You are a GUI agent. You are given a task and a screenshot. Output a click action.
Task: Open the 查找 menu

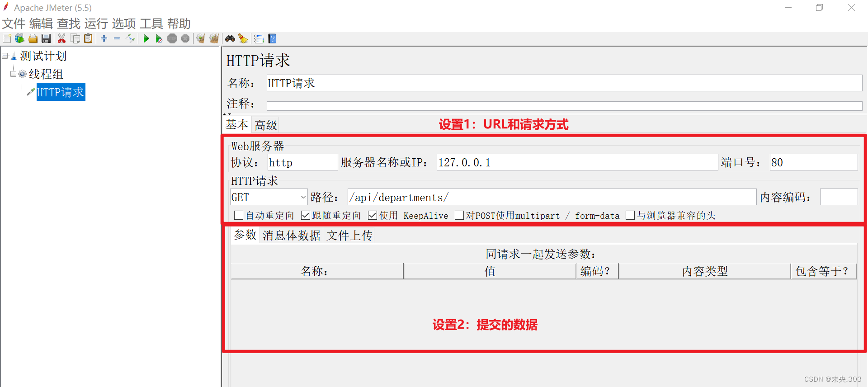click(x=69, y=24)
